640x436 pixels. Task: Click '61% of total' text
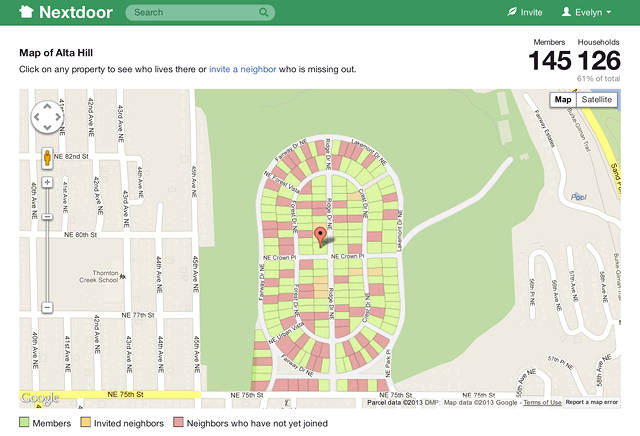[598, 78]
